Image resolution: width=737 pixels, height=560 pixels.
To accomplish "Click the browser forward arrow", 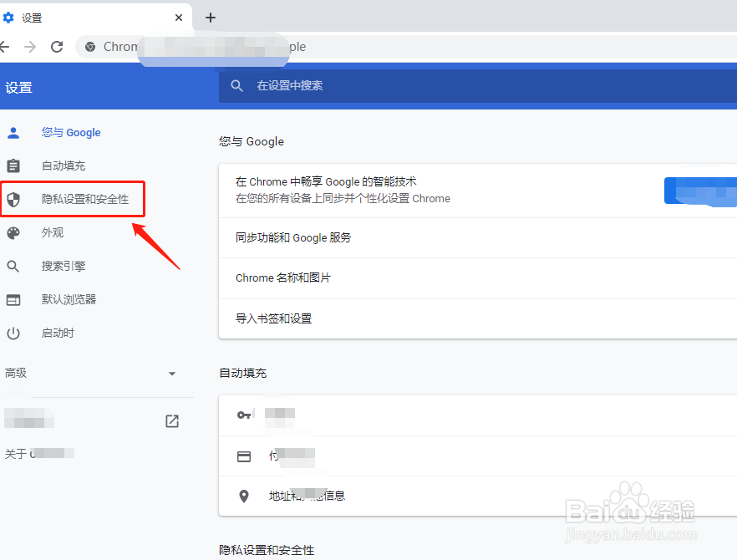I will click(x=29, y=47).
